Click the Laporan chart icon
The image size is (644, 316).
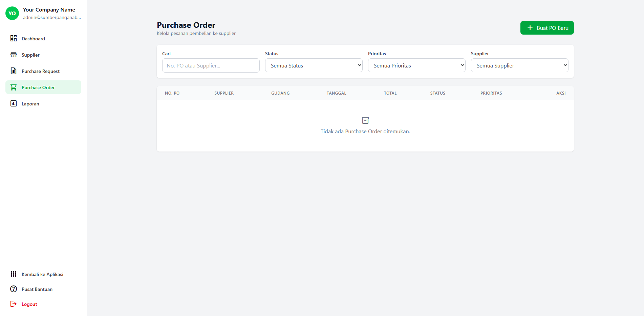tap(14, 103)
